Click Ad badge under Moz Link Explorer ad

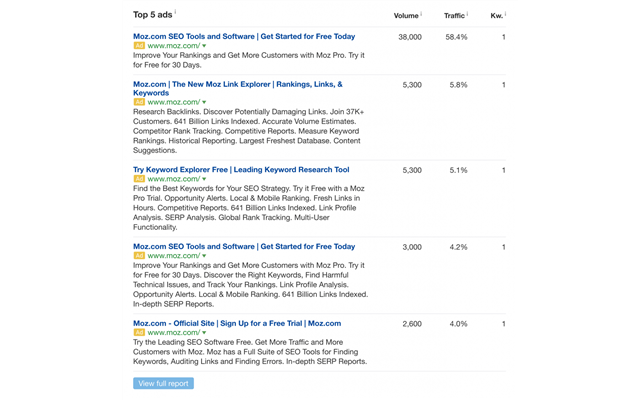tap(139, 102)
